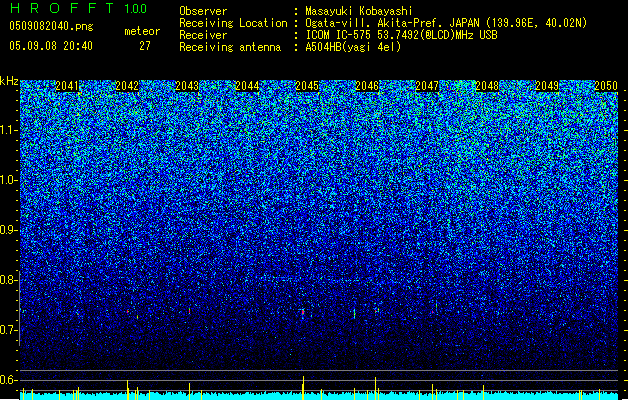Click the 0.6 kHz axis label
This screenshot has width=629, height=400.
tap(8, 380)
